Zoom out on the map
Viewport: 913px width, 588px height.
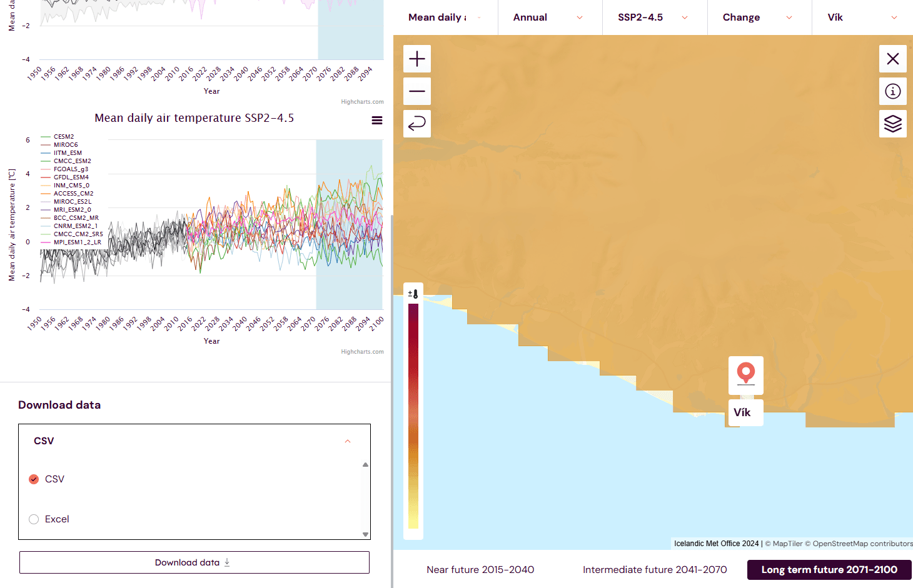tap(417, 91)
